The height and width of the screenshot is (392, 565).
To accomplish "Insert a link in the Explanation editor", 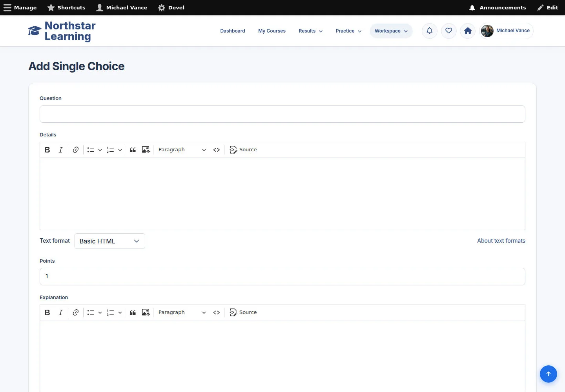I will pos(76,312).
